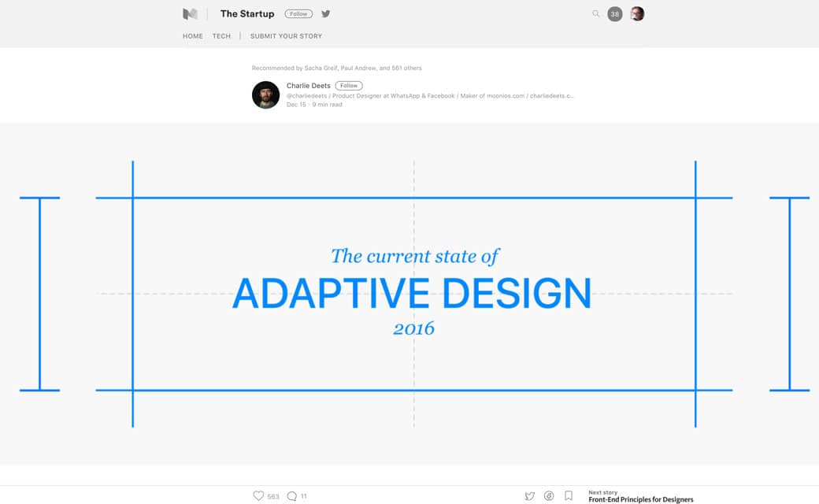Share story via circular share icon
The height and width of the screenshot is (504, 819).
(549, 496)
